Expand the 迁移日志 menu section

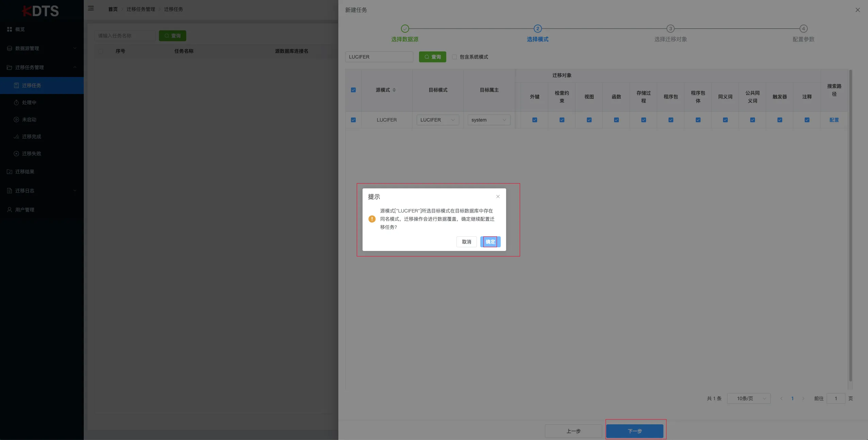25,190
